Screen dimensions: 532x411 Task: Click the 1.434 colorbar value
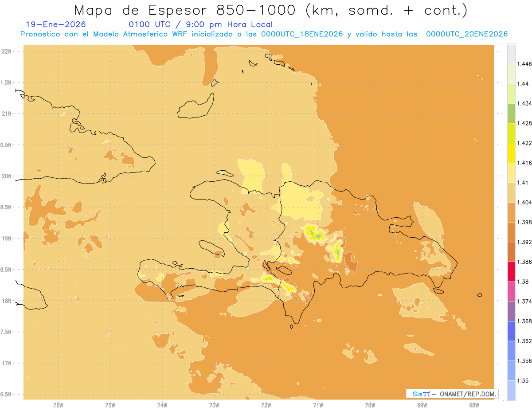pyautogui.click(x=524, y=103)
